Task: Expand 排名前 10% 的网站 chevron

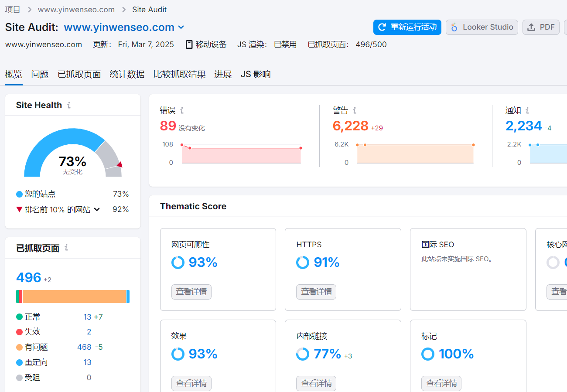Action: point(97,209)
